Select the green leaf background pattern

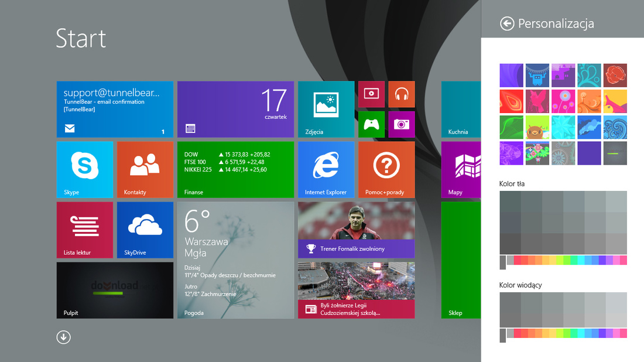point(511,127)
